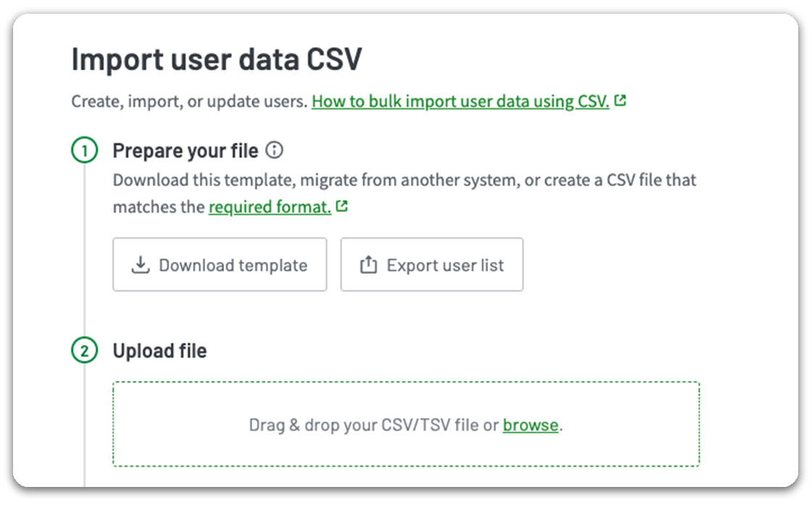The width and height of the screenshot is (812, 508).
Task: Click the Prepare your file step title
Action: pyautogui.click(x=186, y=151)
